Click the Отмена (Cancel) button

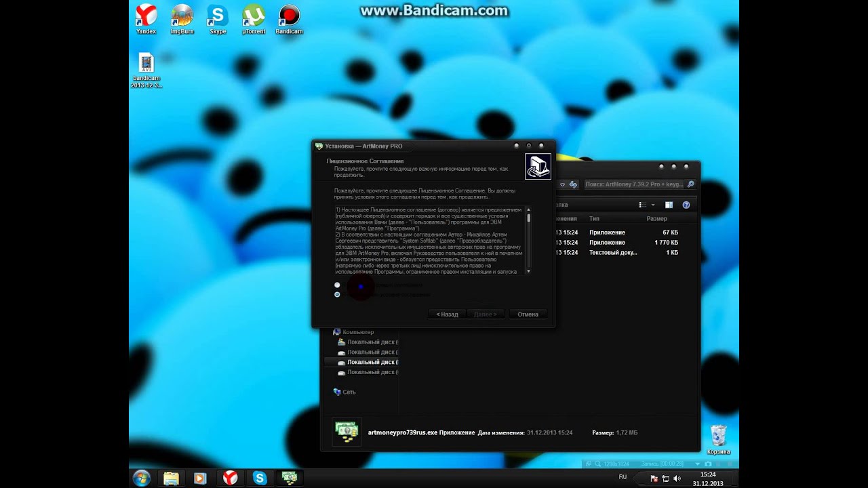(x=528, y=314)
